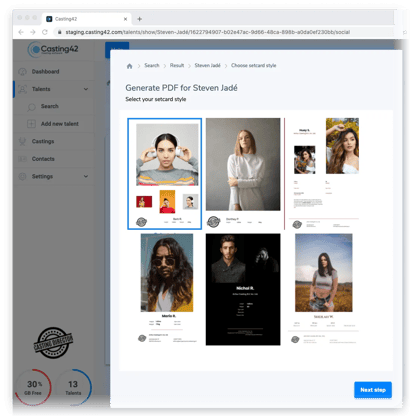This screenshot has width=410, height=416.
Task: Expand the Talents menu chevron
Action: 86,89
